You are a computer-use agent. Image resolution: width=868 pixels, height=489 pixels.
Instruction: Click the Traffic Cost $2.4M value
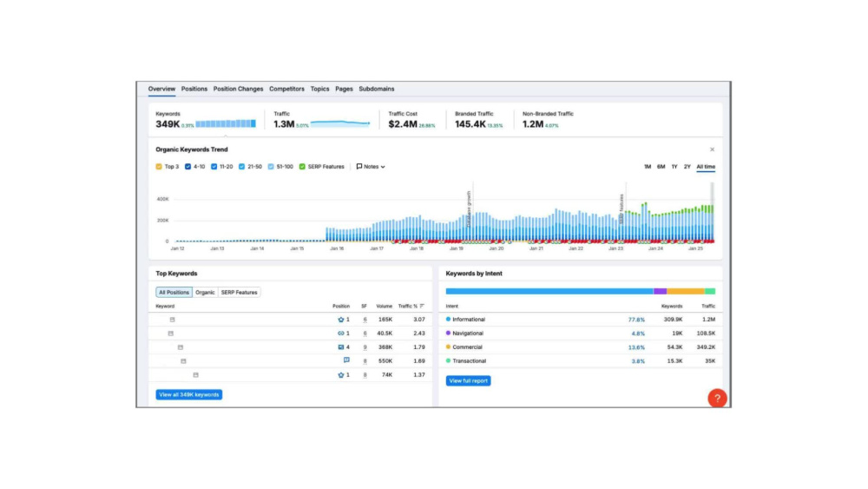tap(403, 124)
